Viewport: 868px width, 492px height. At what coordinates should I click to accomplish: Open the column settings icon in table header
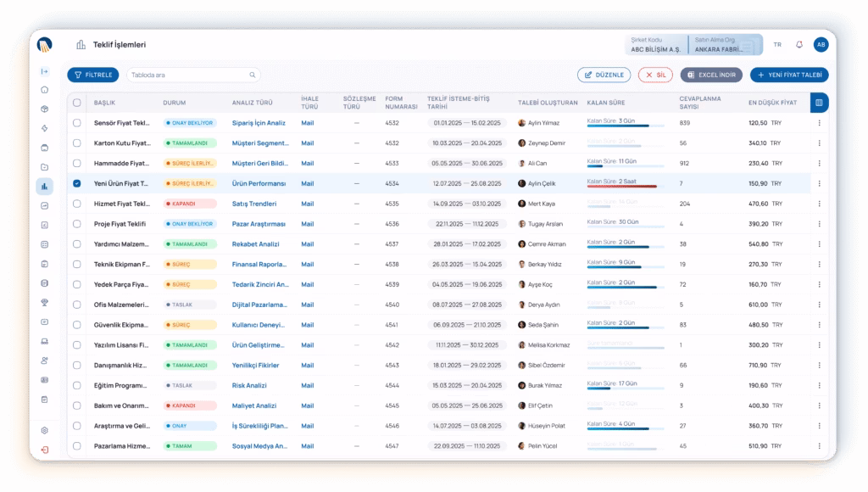coord(819,103)
